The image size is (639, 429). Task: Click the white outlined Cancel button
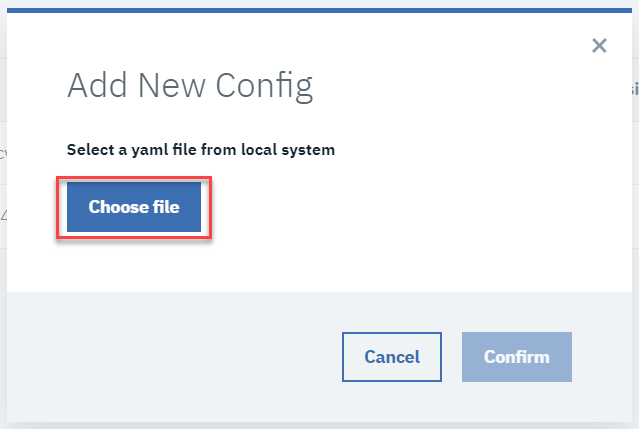(392, 357)
